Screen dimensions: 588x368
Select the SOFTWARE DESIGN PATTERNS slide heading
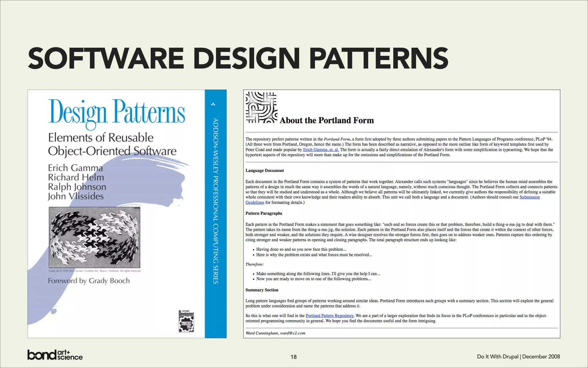coord(238,58)
